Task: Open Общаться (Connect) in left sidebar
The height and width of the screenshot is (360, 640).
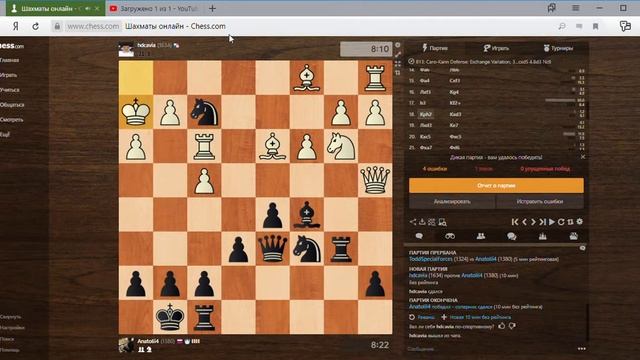Action: [12, 105]
